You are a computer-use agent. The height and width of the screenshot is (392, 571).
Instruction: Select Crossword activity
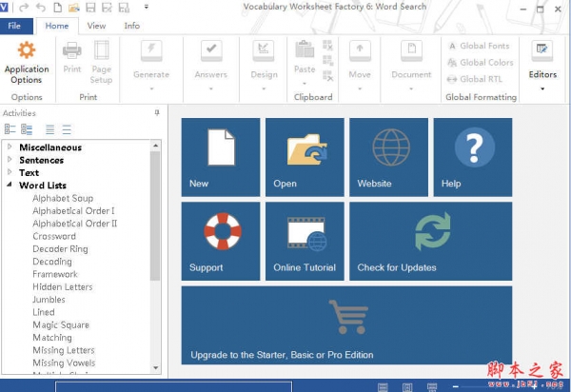[x=54, y=236]
